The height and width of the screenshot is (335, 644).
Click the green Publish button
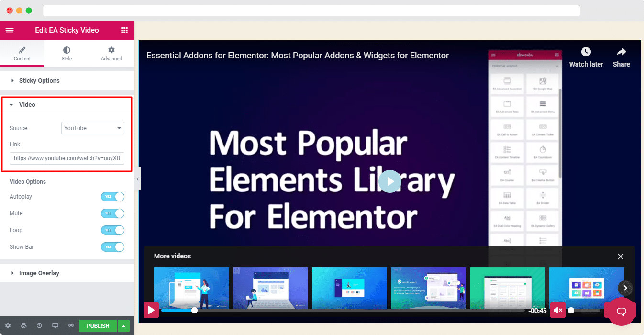(98, 326)
